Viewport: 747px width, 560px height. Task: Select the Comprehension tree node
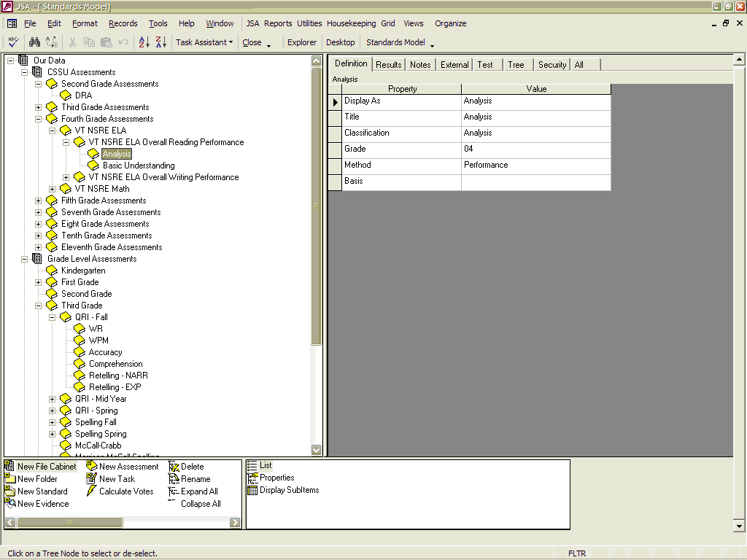(x=116, y=364)
